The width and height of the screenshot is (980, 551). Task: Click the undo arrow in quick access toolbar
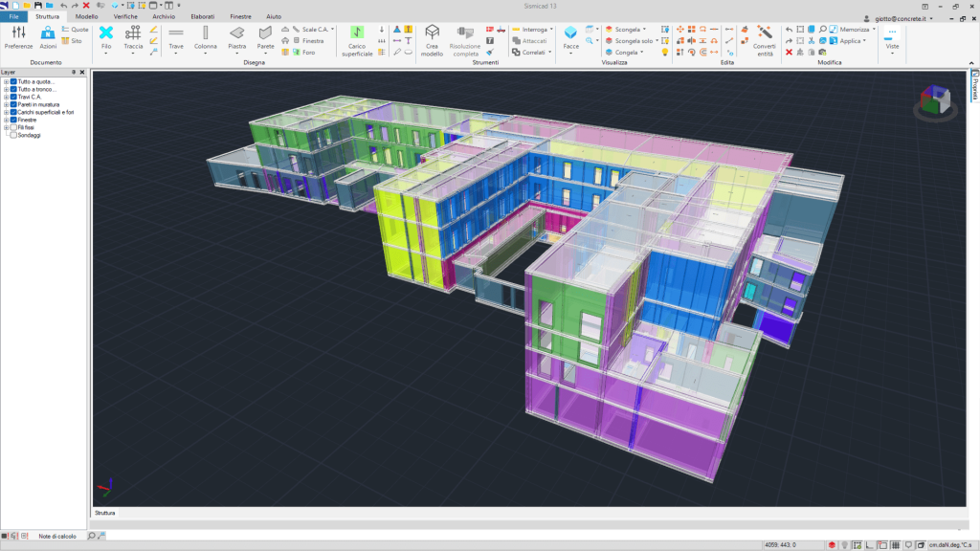click(x=63, y=6)
